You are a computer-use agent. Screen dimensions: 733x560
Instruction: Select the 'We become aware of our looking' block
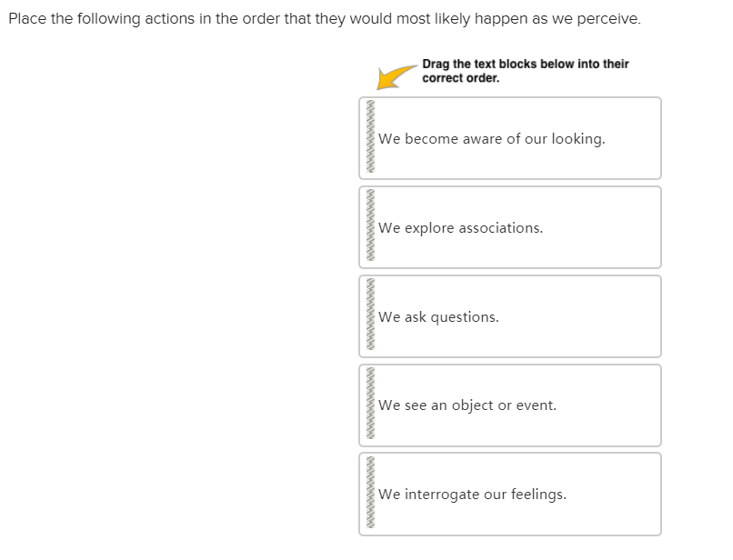pyautogui.click(x=509, y=137)
